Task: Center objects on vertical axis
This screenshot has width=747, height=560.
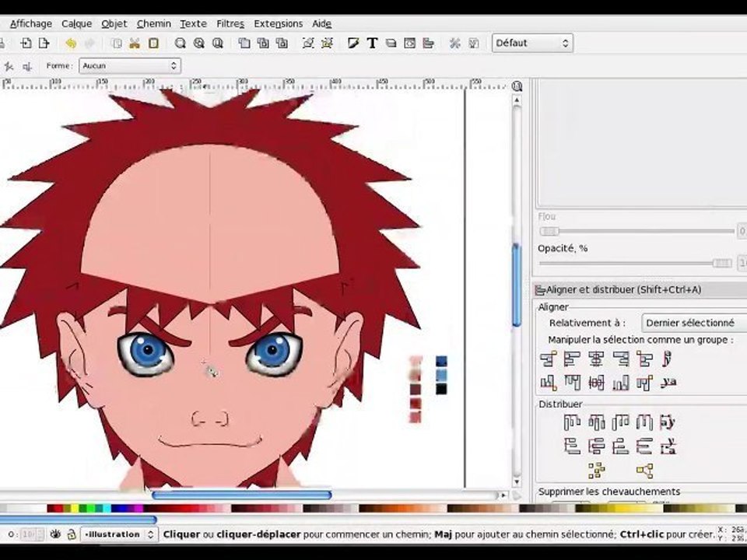Action: (596, 359)
